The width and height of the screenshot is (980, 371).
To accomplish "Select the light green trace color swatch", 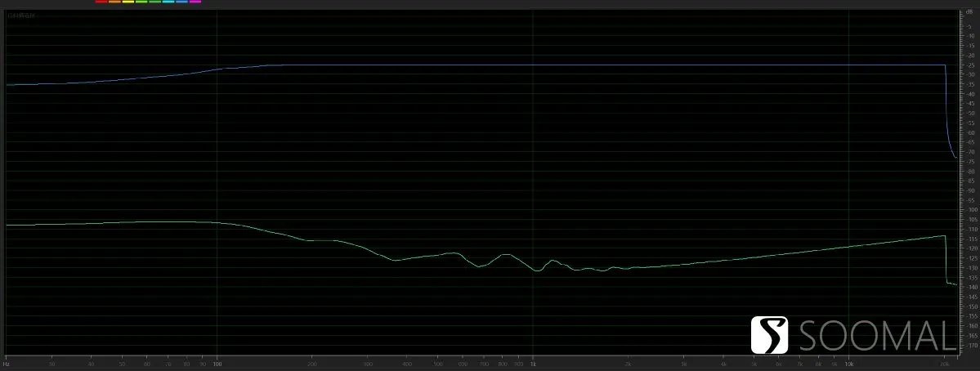I will [141, 2].
